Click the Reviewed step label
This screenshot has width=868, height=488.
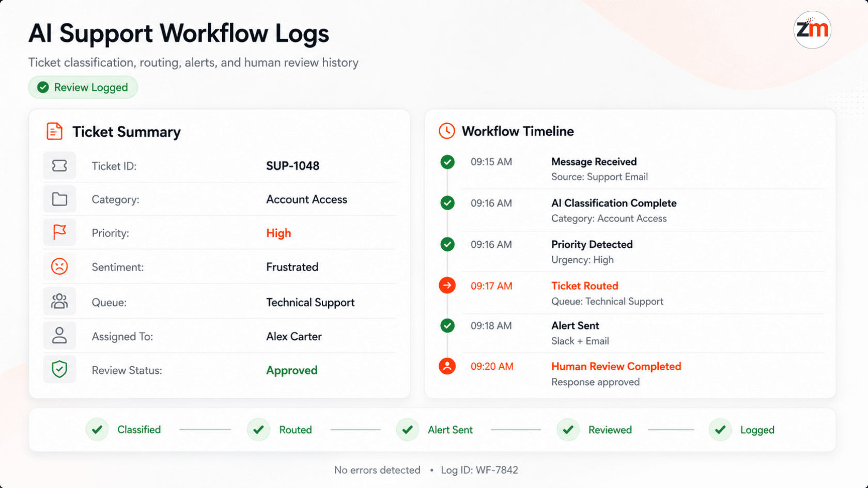(610, 430)
